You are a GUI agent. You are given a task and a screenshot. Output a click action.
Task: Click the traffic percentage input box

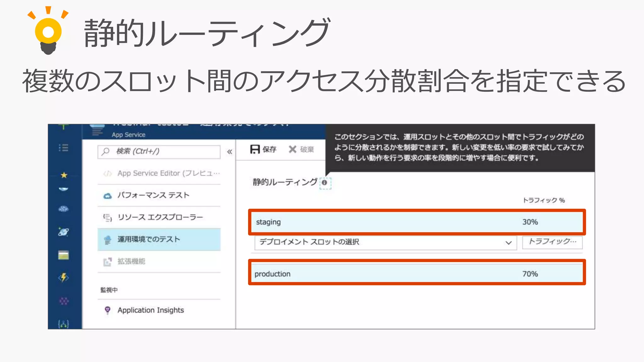pos(552,242)
